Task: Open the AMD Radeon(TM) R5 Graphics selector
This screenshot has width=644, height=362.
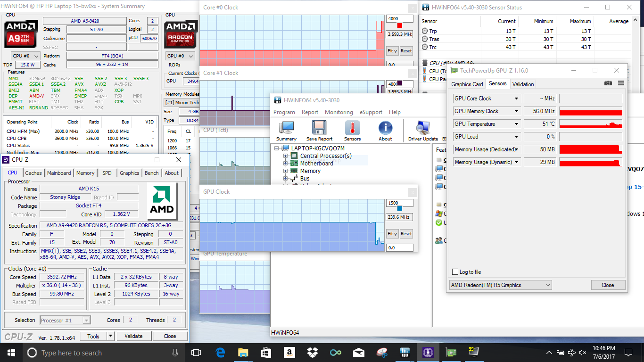Action: (500, 285)
